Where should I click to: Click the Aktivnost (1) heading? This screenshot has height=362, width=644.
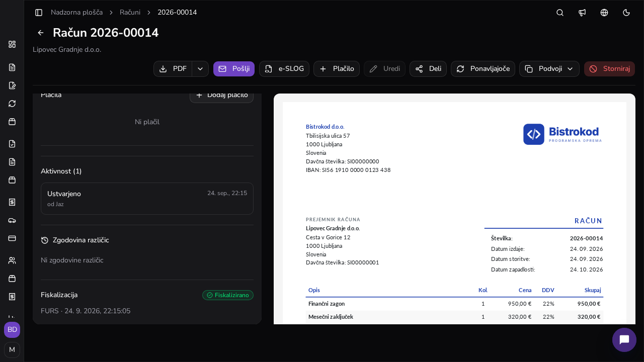click(x=61, y=171)
